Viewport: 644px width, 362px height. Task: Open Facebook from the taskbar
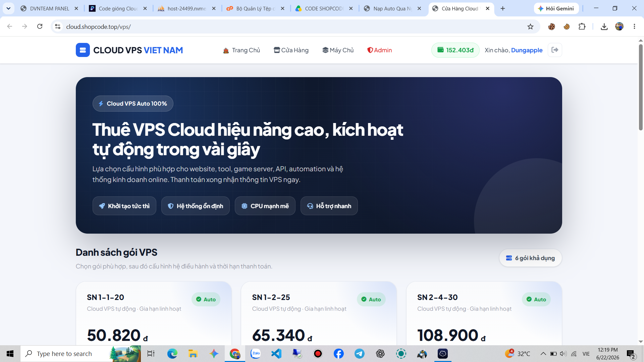click(x=339, y=354)
